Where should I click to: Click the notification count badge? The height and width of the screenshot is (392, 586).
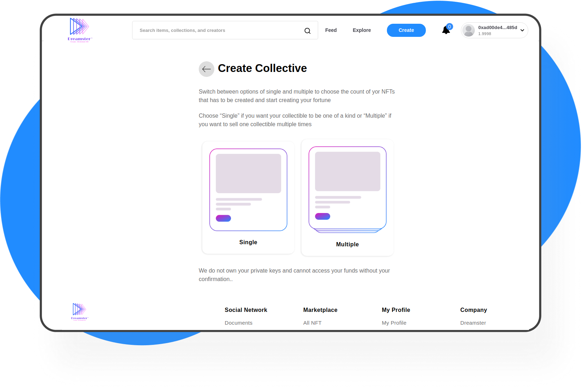pos(450,27)
